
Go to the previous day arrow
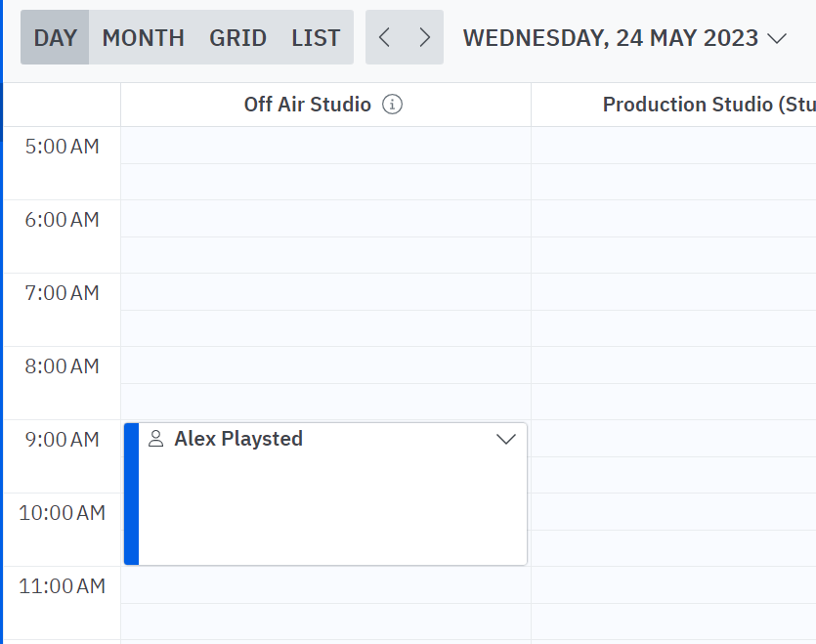pos(384,38)
